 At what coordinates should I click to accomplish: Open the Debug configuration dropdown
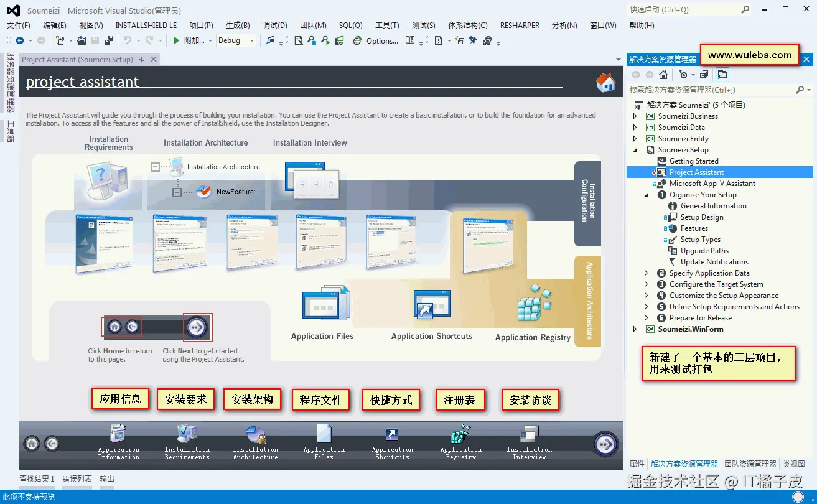click(x=251, y=40)
